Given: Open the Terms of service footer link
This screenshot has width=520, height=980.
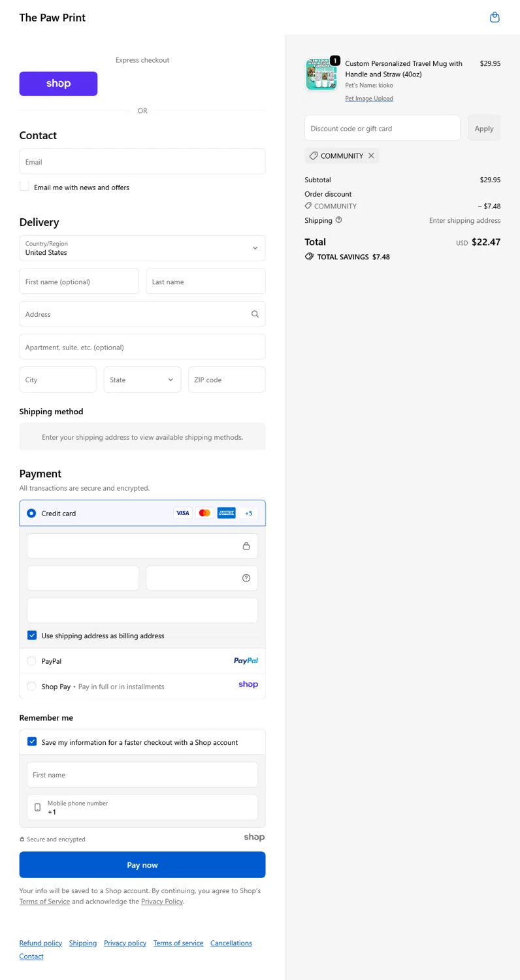Looking at the screenshot, I should [178, 943].
